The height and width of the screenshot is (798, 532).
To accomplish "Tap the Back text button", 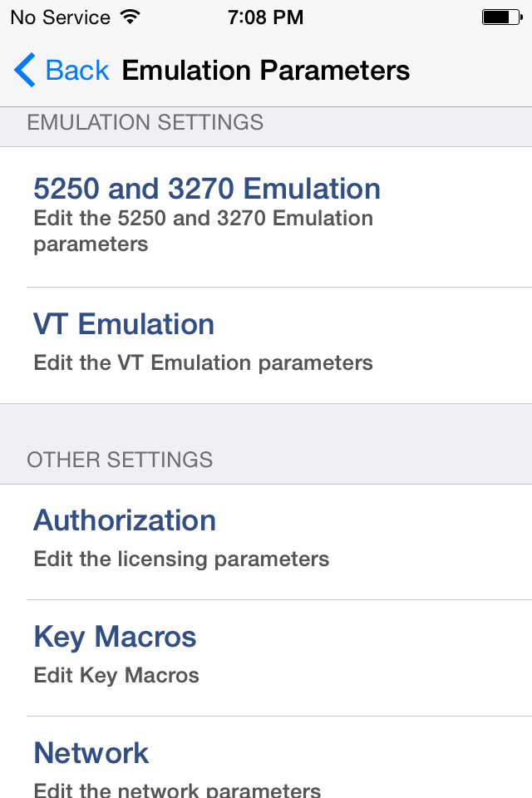I will point(77,71).
